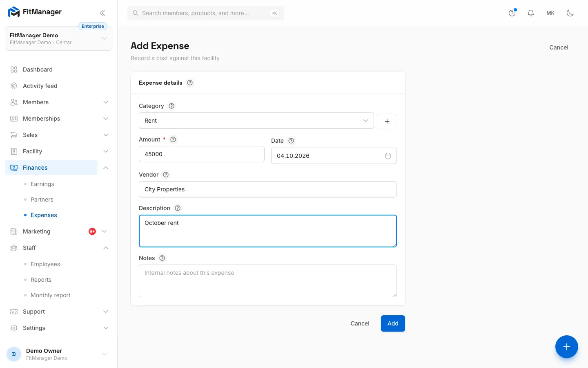Add a new category with the plus button
The height and width of the screenshot is (368, 588).
[x=387, y=121]
